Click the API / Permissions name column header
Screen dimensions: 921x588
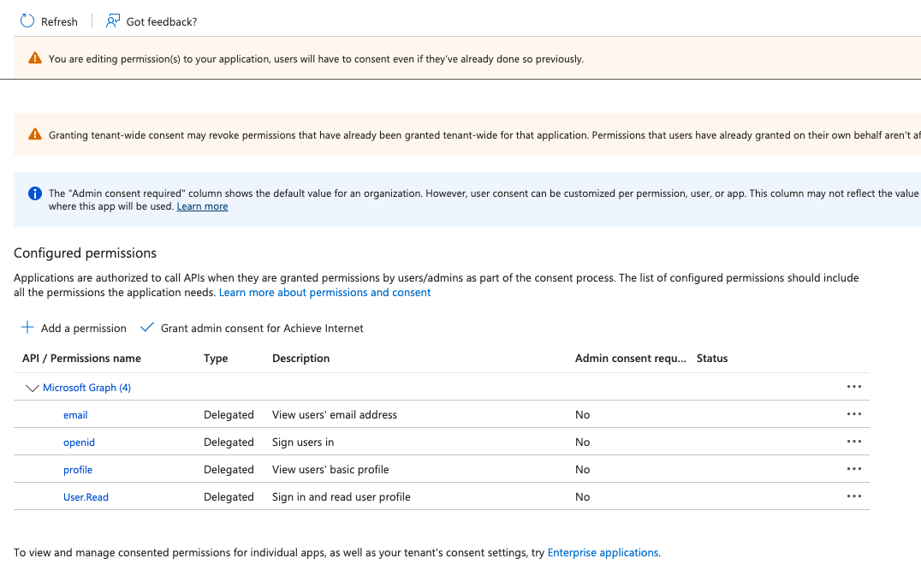pyautogui.click(x=81, y=359)
